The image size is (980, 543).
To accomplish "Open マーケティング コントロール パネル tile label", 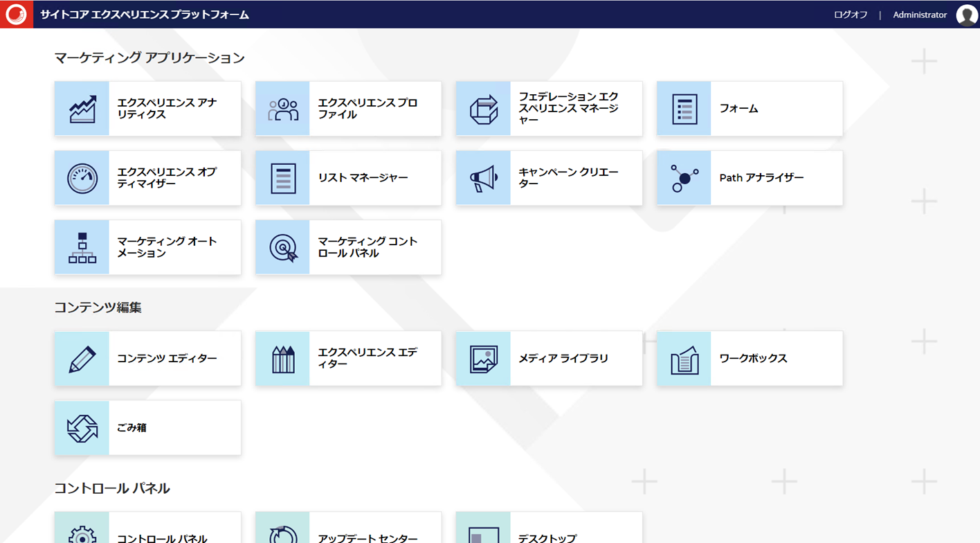I will point(367,247).
